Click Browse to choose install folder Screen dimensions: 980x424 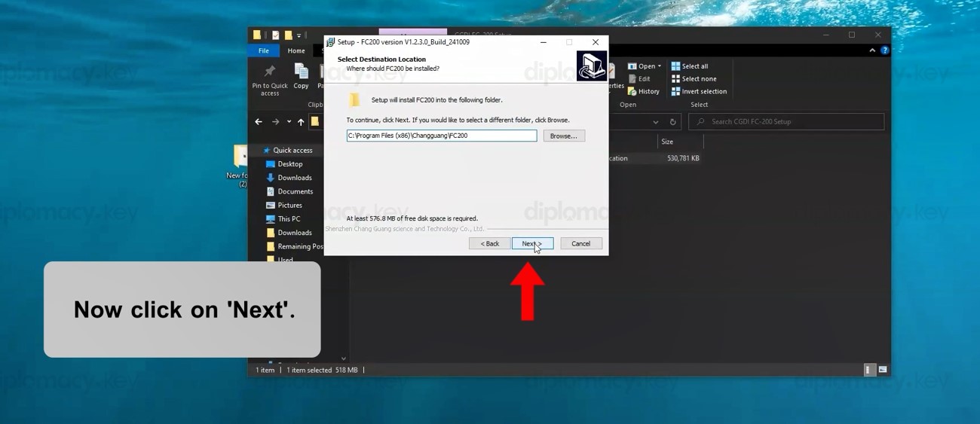click(x=563, y=136)
